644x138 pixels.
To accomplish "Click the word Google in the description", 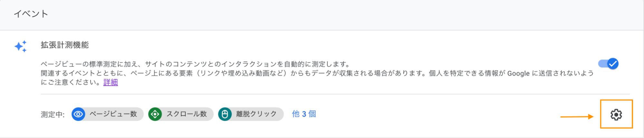I will pos(518,73).
